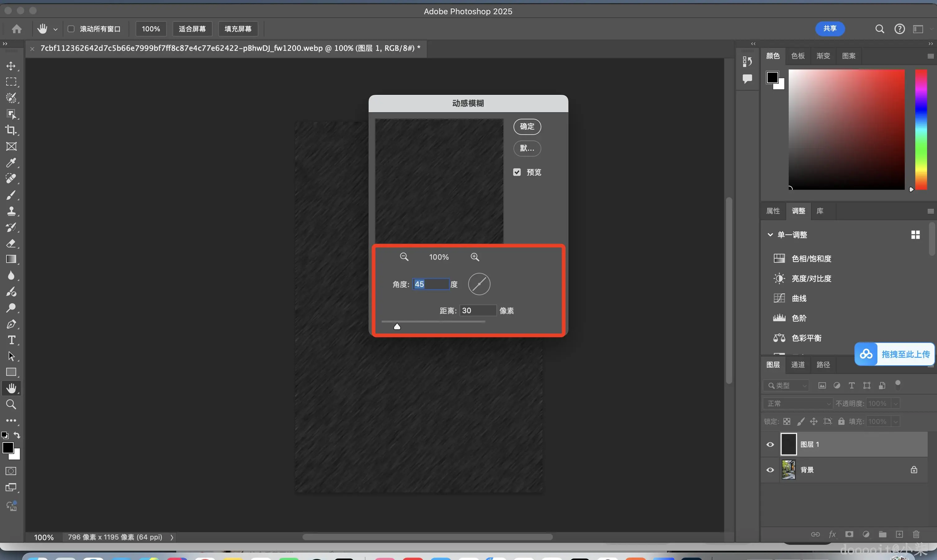The width and height of the screenshot is (937, 560).
Task: Click zoom-in magnifier in blur dialog
Action: 474,257
